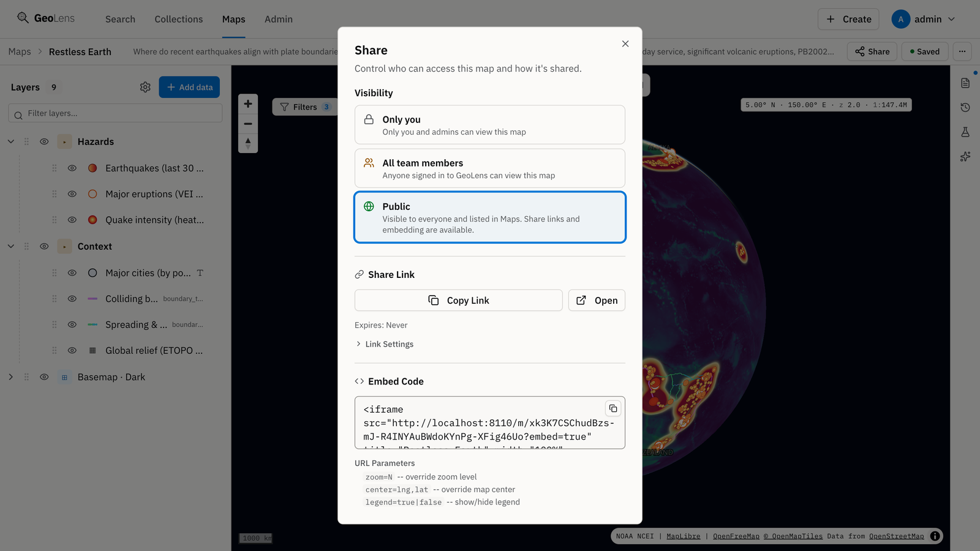Select Public visibility option
Viewport: 980px width, 551px height.
[490, 217]
